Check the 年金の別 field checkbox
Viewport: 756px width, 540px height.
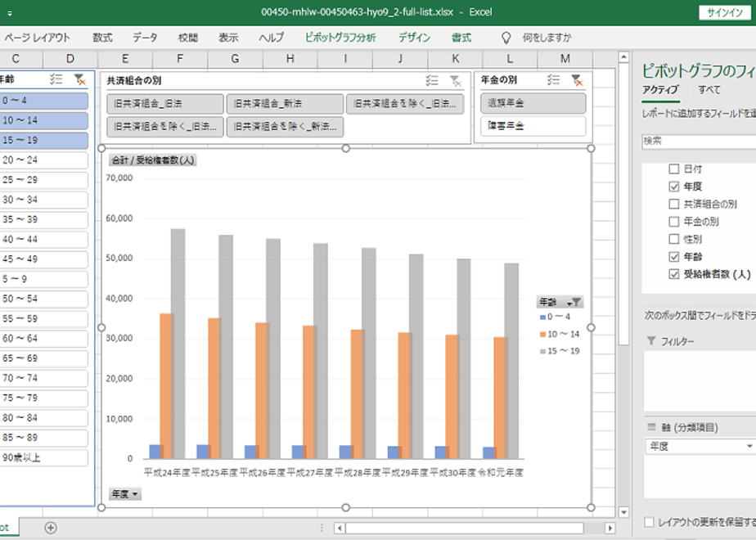point(674,221)
